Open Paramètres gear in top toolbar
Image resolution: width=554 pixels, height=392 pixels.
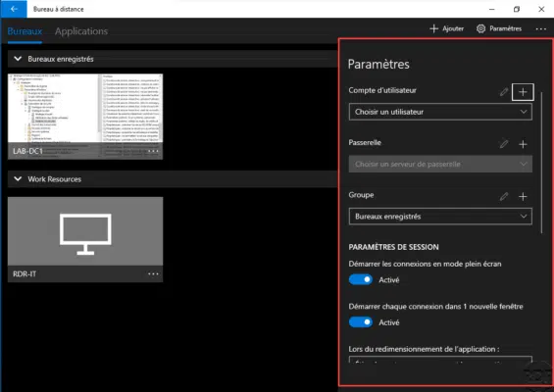[499, 28]
